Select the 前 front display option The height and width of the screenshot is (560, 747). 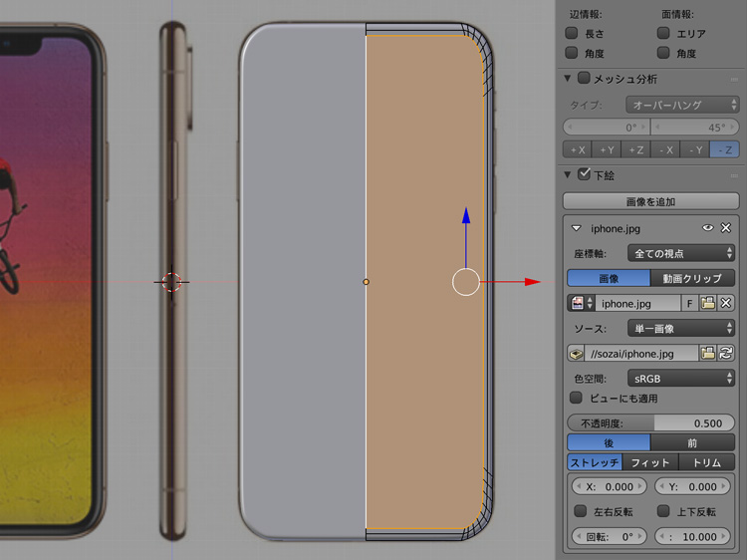[692, 442]
